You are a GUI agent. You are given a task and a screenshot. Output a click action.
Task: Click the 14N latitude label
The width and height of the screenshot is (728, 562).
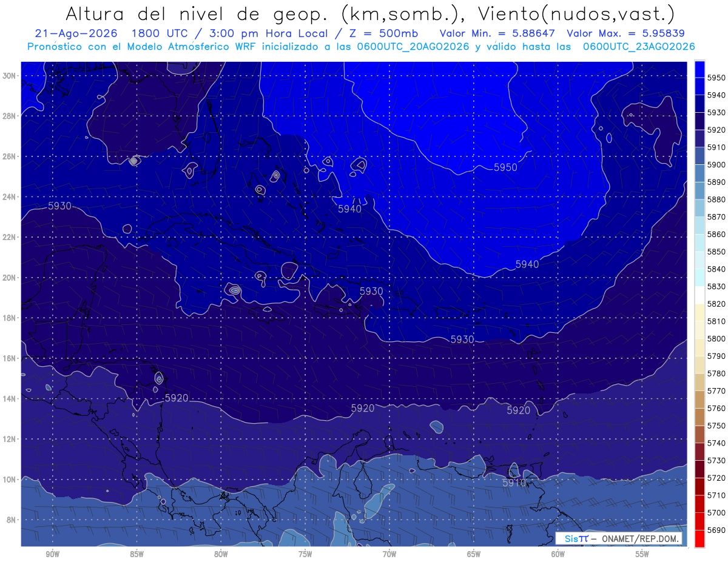click(9, 398)
